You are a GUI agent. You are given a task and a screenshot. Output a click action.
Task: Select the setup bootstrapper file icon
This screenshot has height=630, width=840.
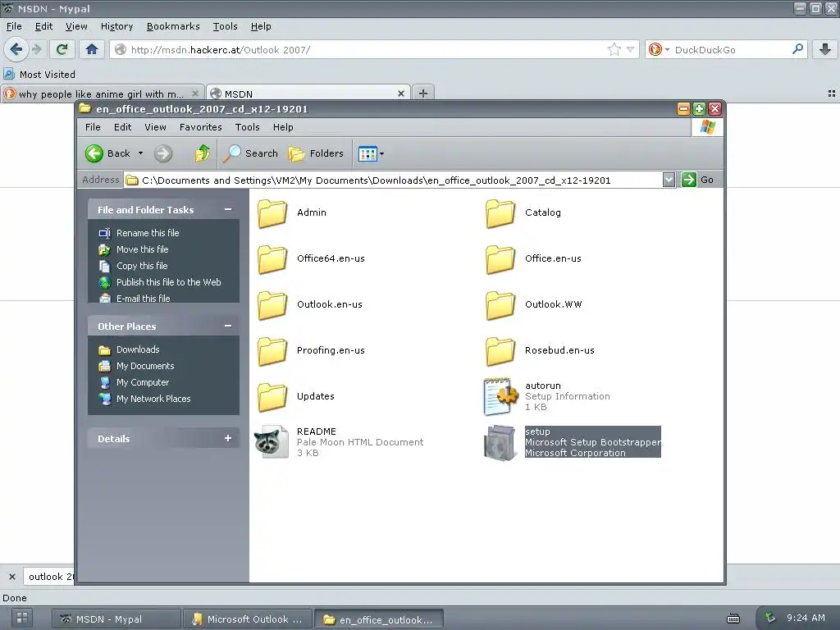tap(500, 442)
